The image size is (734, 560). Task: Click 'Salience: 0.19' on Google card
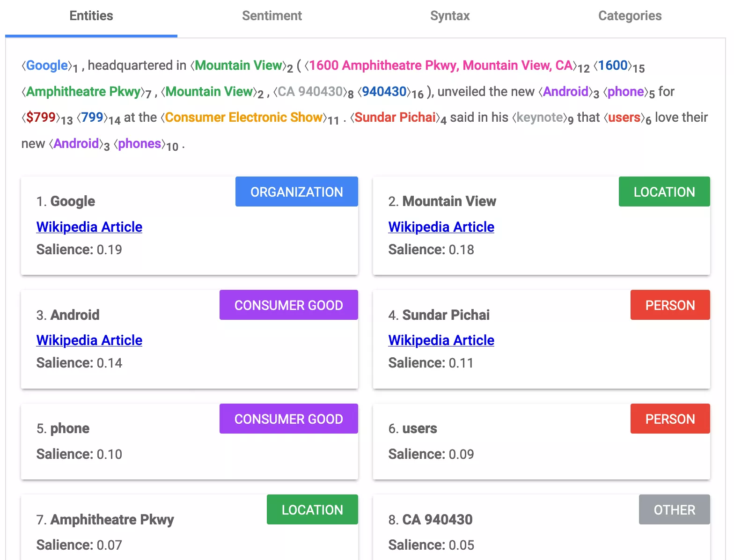[x=79, y=250]
